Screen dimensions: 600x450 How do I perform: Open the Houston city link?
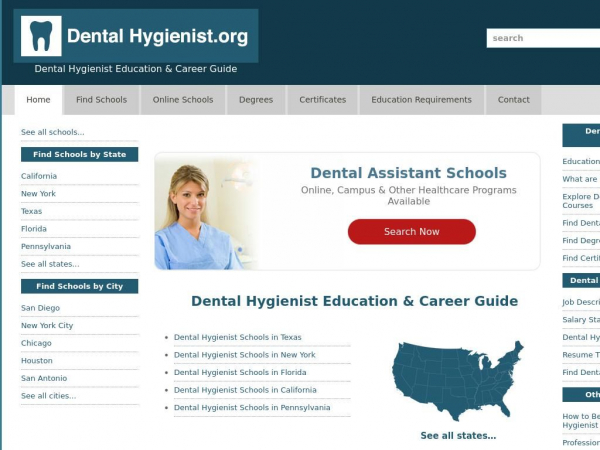[37, 361]
